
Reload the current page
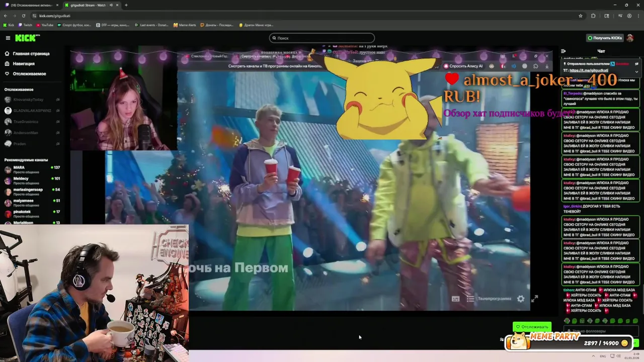23,16
